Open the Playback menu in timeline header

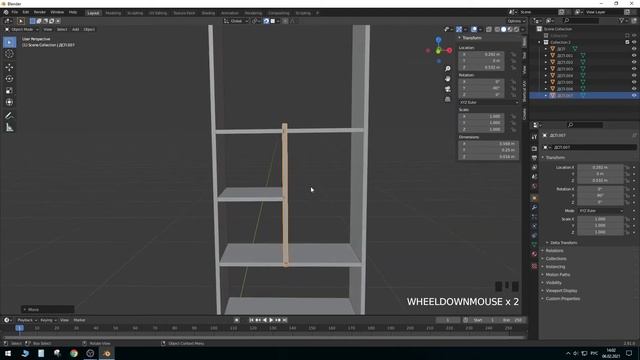point(27,320)
